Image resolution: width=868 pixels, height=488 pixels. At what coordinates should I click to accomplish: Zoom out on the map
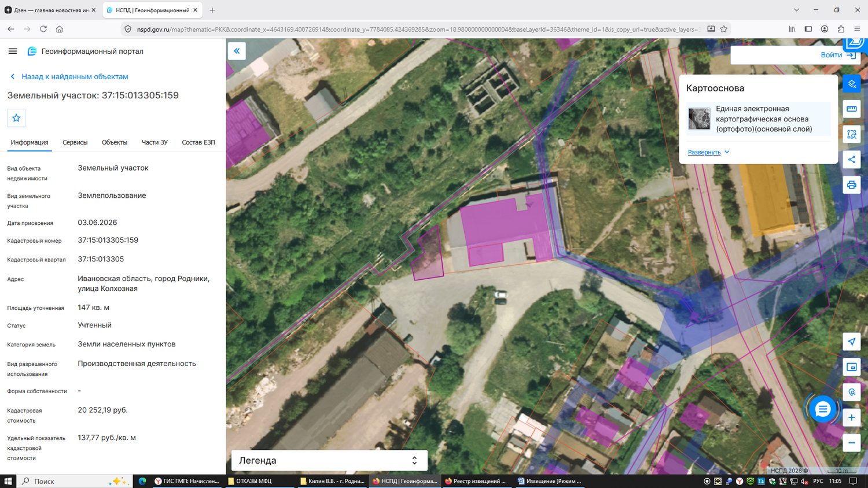[x=852, y=443]
